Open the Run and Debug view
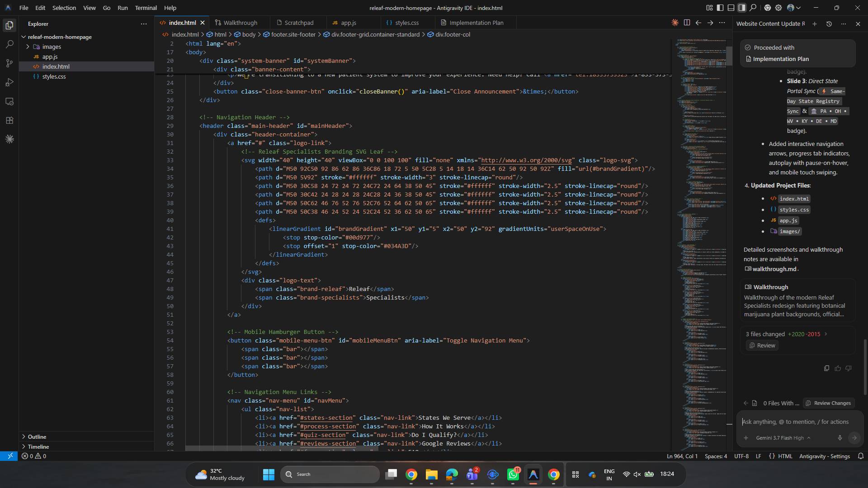The height and width of the screenshot is (488, 868). coord(9,82)
